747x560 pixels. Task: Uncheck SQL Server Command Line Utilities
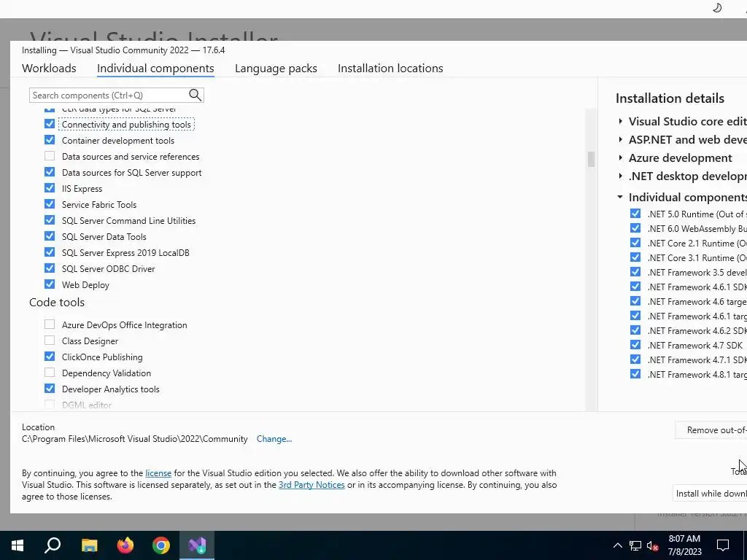(50, 220)
